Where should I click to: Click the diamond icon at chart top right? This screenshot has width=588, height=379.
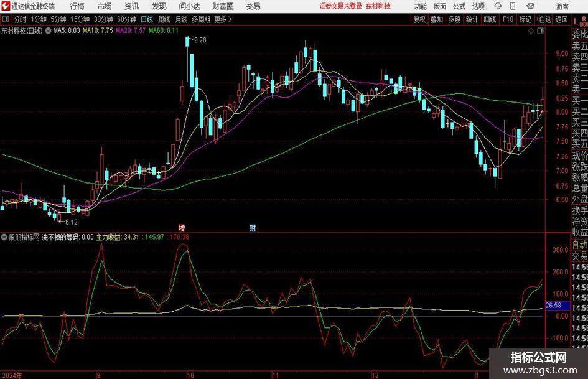531,31
